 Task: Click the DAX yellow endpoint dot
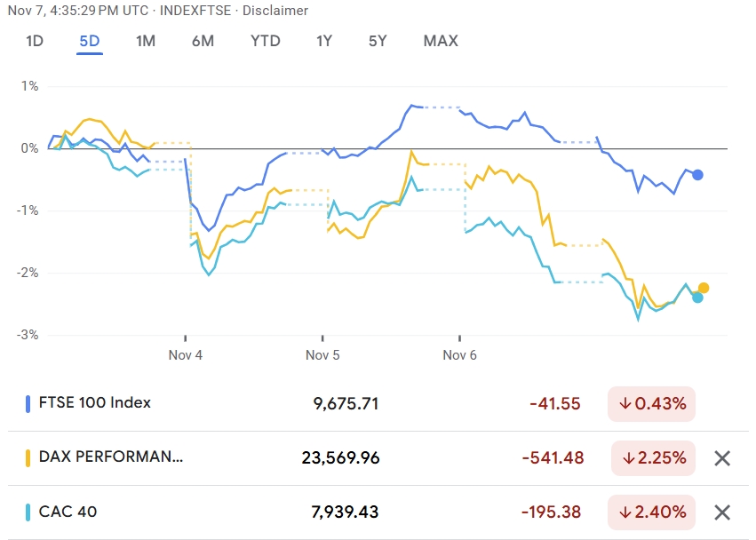pos(704,288)
